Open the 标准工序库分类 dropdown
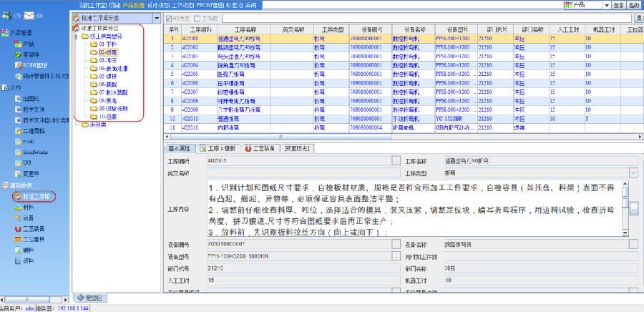644x312 pixels. coord(157,18)
